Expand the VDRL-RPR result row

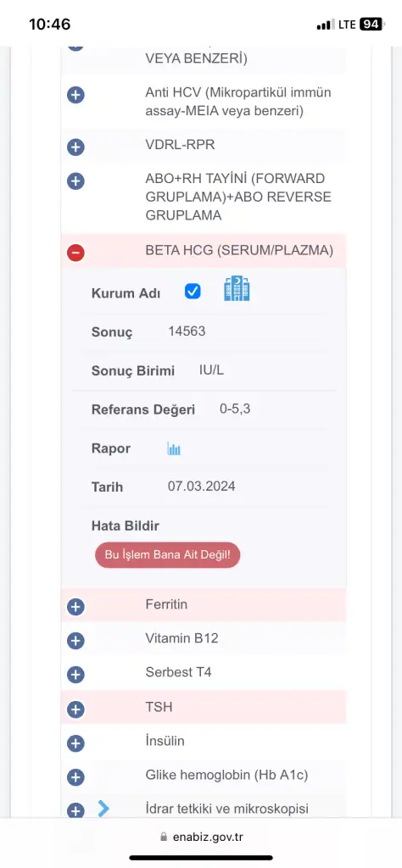(x=204, y=146)
